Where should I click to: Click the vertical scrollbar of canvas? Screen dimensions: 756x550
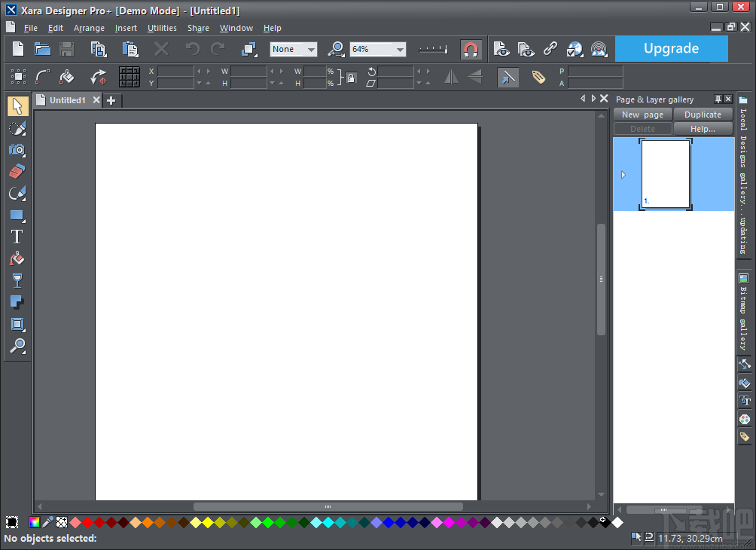(601, 280)
